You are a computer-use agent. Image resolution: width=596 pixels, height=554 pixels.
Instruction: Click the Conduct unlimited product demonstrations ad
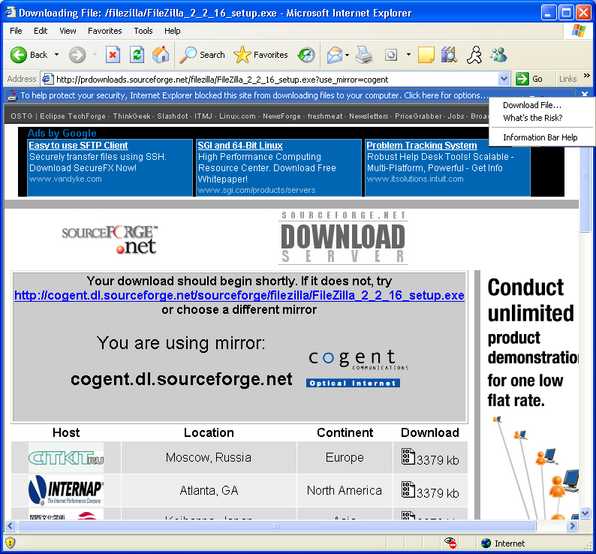pyautogui.click(x=532, y=395)
